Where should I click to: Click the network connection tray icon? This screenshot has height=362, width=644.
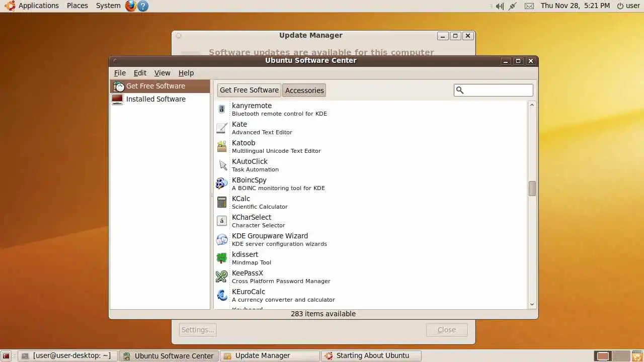point(513,6)
